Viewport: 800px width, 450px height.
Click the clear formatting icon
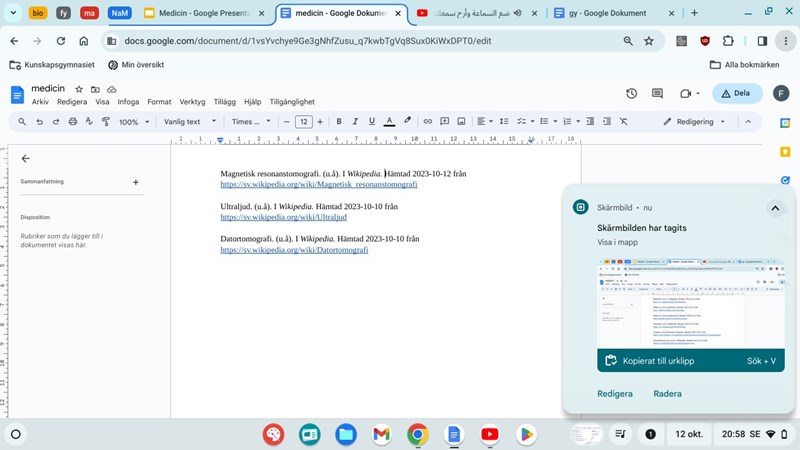coord(623,121)
